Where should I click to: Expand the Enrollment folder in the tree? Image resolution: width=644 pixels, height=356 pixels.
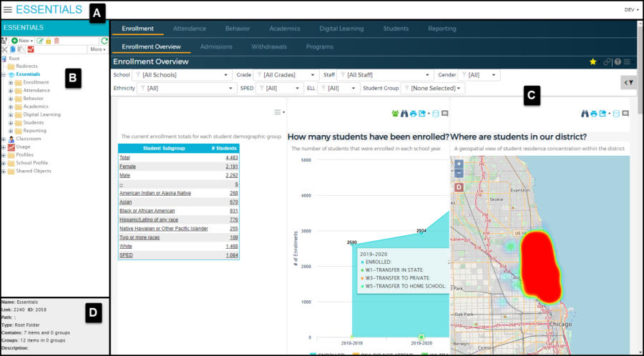click(x=11, y=82)
